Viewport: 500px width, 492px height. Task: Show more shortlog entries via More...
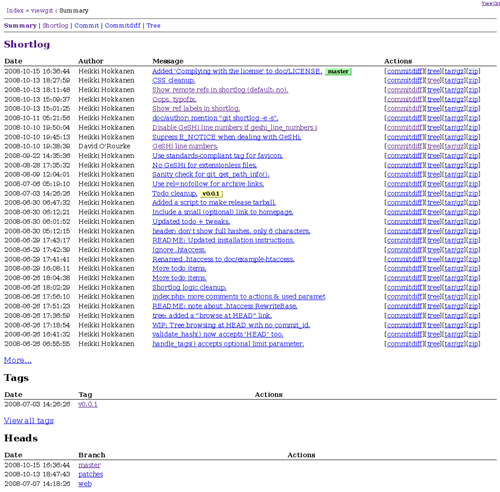18,360
